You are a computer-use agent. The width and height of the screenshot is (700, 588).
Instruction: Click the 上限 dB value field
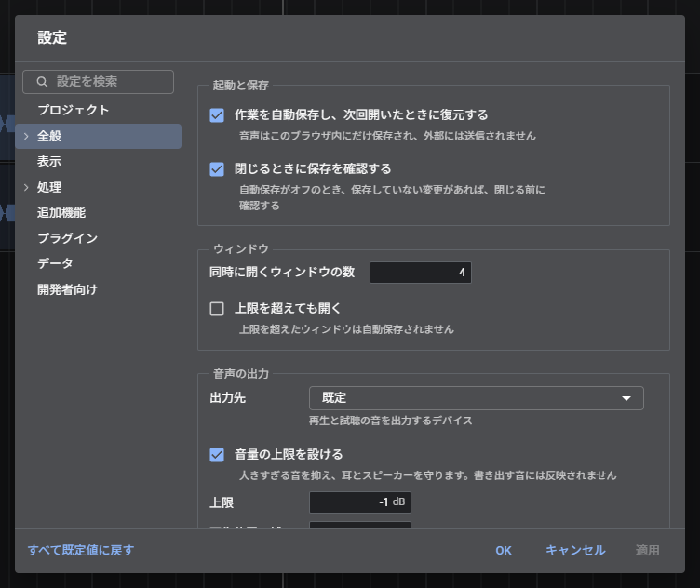(360, 502)
